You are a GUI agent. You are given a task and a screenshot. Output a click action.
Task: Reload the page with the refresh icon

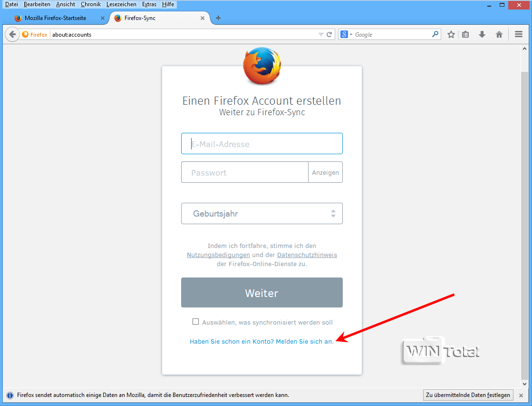329,34
